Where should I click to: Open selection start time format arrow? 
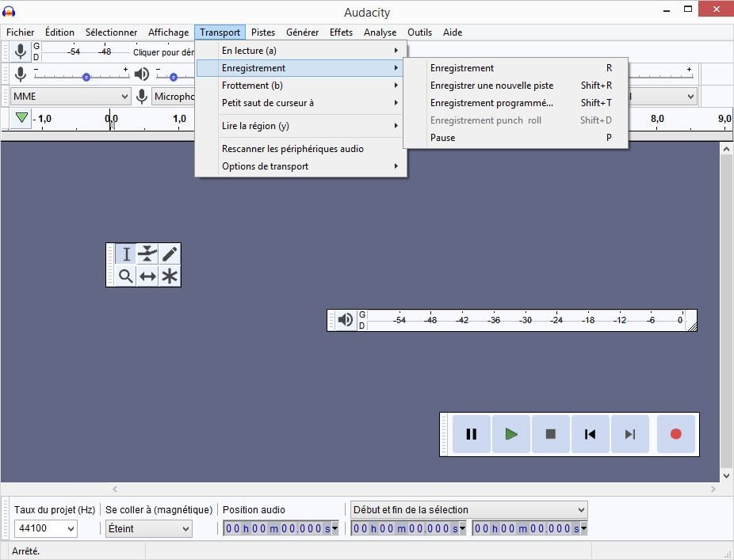462,528
